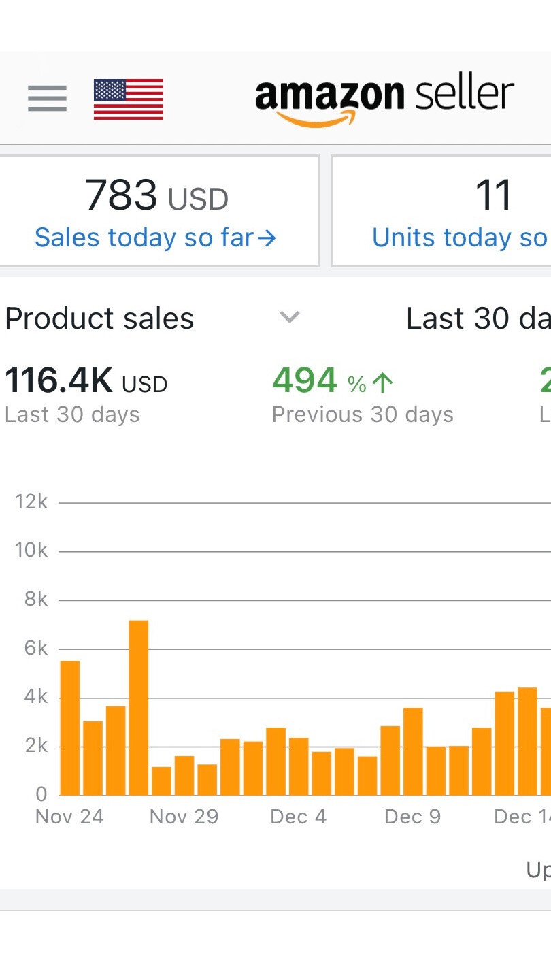This screenshot has height=980, width=551.
Task: Tap the 11 units count card
Action: tap(493, 196)
